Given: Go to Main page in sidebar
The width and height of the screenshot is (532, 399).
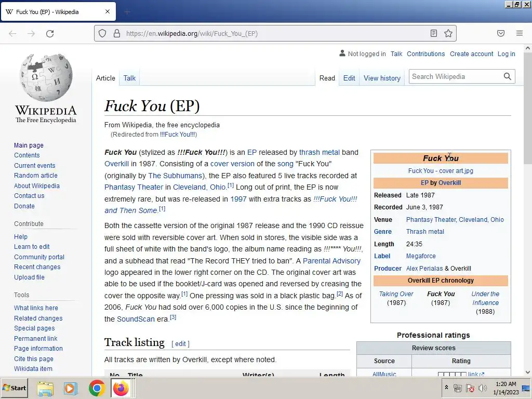Looking at the screenshot, I should point(29,145).
